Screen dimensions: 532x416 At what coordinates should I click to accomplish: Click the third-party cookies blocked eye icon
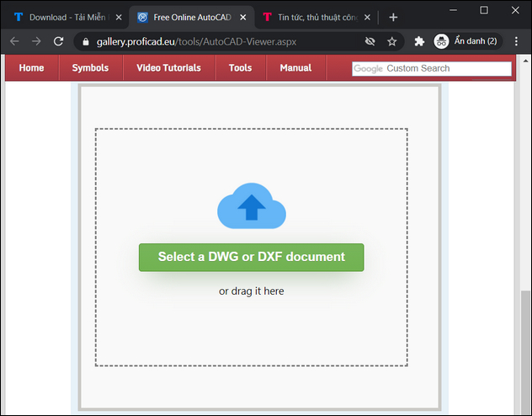click(x=370, y=41)
